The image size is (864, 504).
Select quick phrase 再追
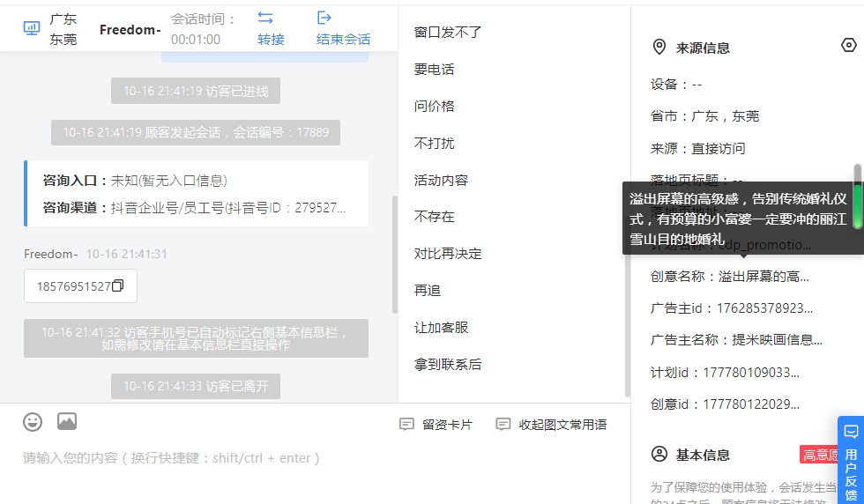click(x=428, y=291)
